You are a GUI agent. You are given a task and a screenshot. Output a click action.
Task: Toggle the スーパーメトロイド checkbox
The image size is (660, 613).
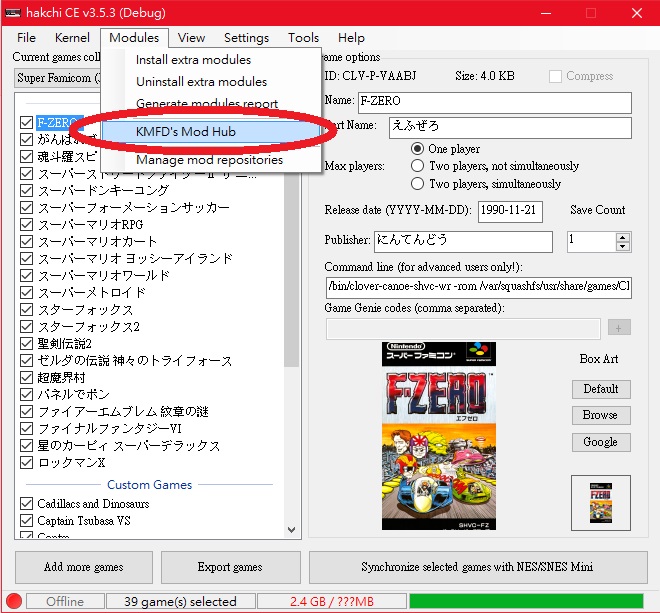coord(27,293)
